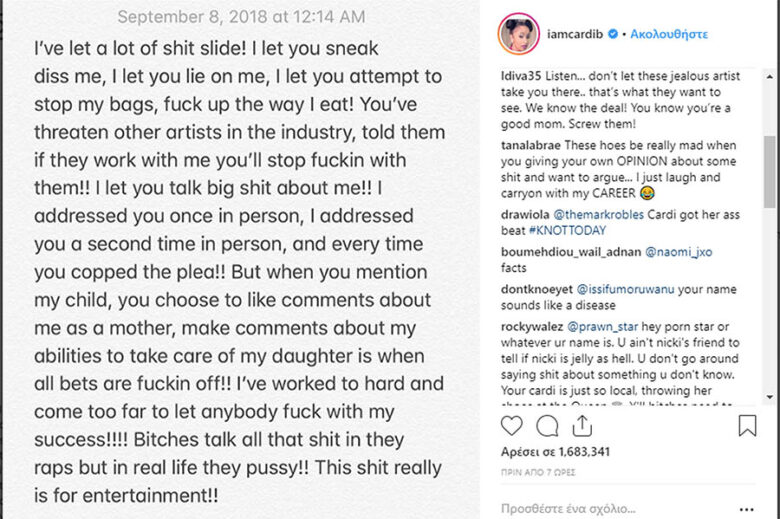Viewport: 780px width, 519px height.
Task: Focus the add a comment field
Action: [x=620, y=506]
